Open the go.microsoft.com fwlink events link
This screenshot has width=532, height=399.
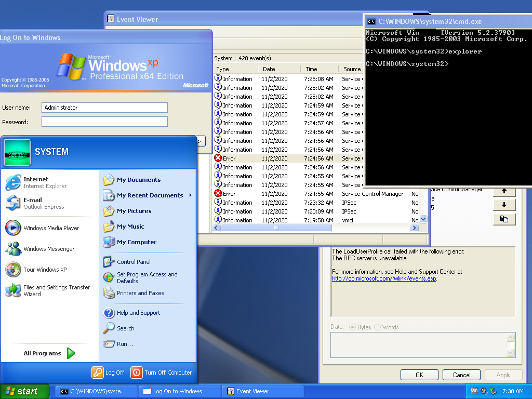point(384,278)
